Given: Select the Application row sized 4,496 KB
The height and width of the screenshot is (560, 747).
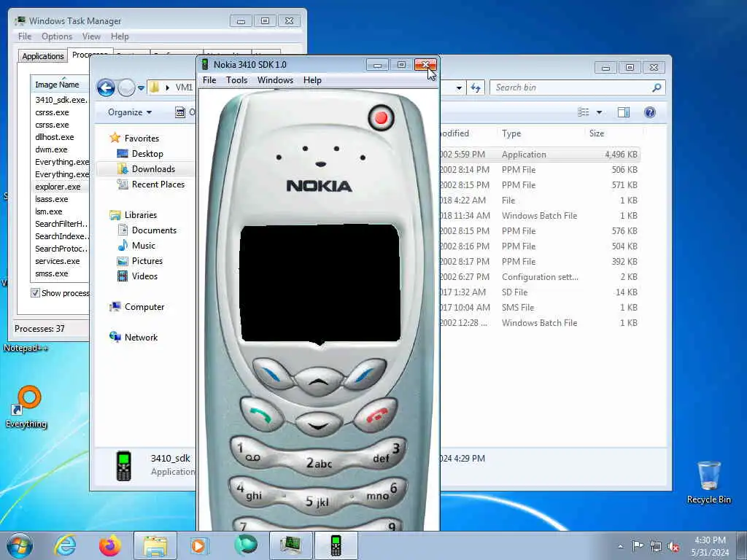Looking at the screenshot, I should (539, 155).
